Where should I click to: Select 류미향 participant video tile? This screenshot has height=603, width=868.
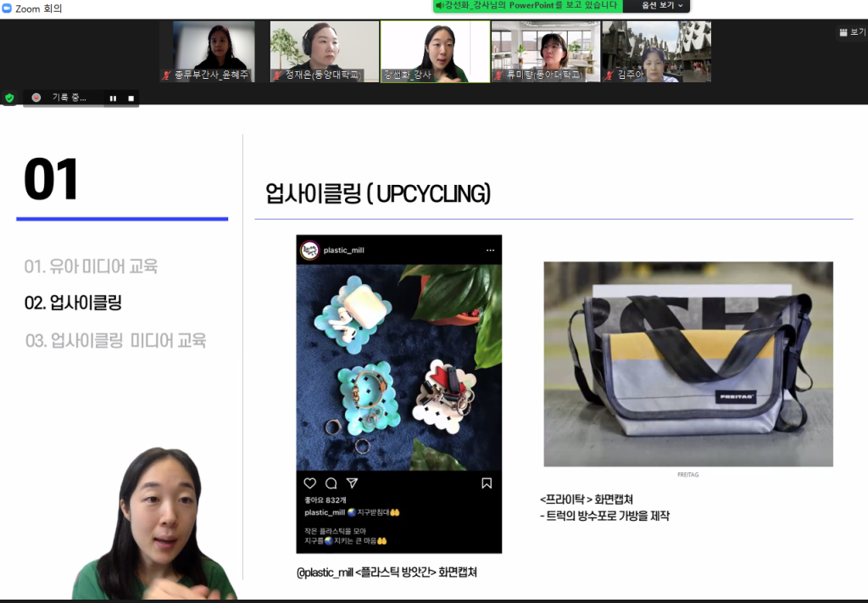tap(546, 52)
